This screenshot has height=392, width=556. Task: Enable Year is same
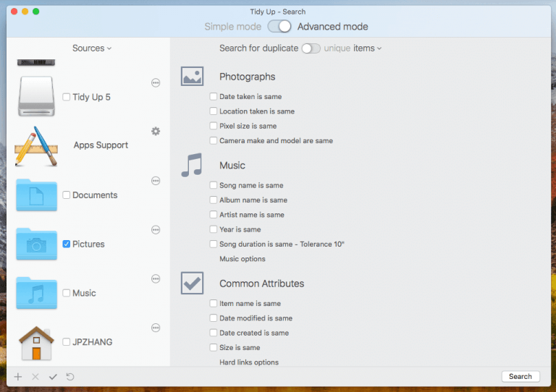tap(214, 229)
